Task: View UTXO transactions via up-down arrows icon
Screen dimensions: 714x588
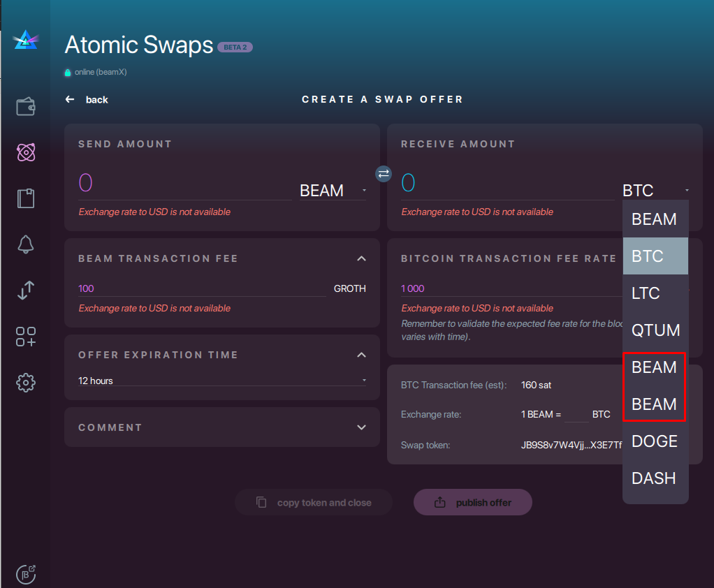Action: tap(25, 291)
